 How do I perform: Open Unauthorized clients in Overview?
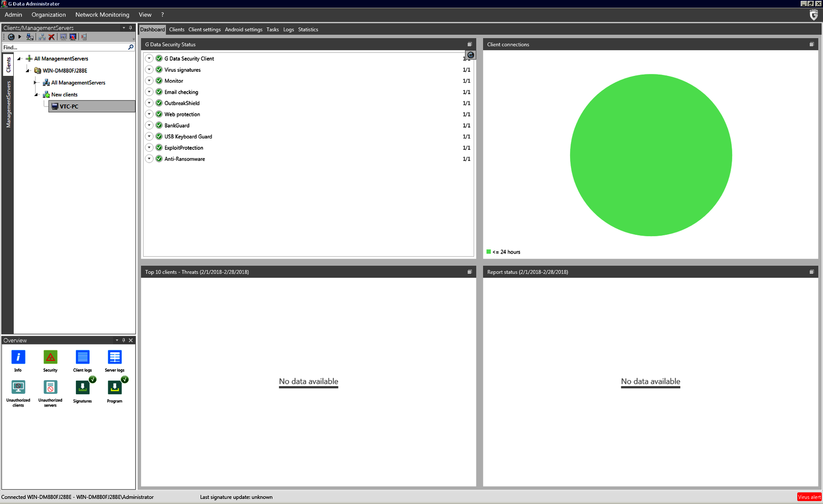point(18,388)
